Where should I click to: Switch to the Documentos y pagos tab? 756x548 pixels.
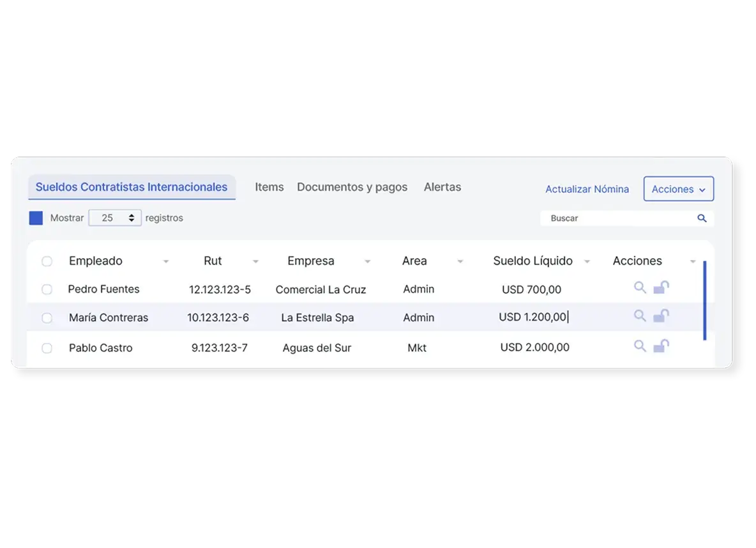(352, 187)
